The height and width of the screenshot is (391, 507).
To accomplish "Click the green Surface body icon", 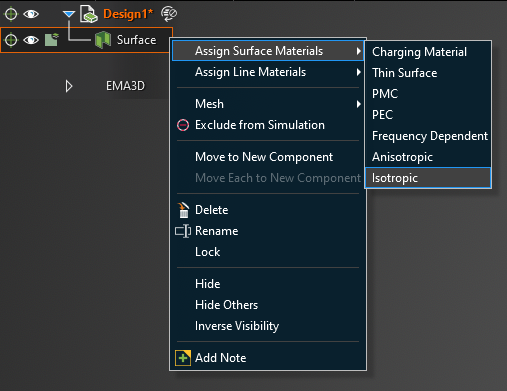I will coord(103,40).
